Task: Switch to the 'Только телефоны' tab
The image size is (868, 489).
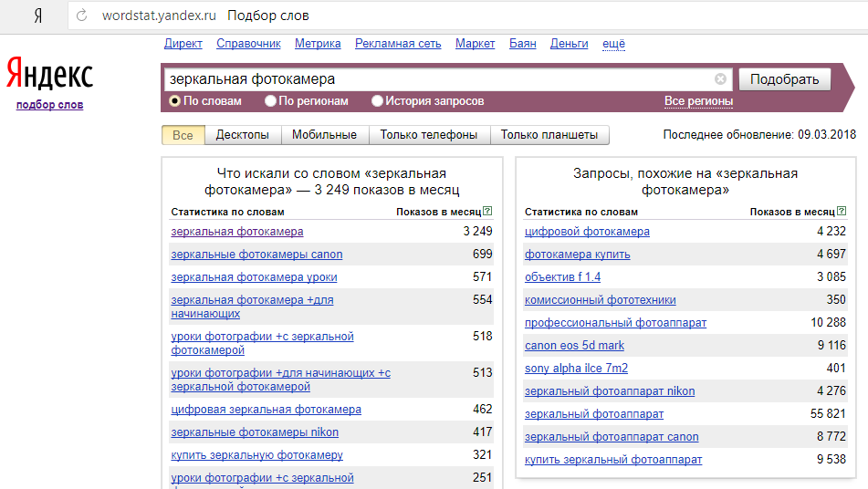Action: point(428,135)
